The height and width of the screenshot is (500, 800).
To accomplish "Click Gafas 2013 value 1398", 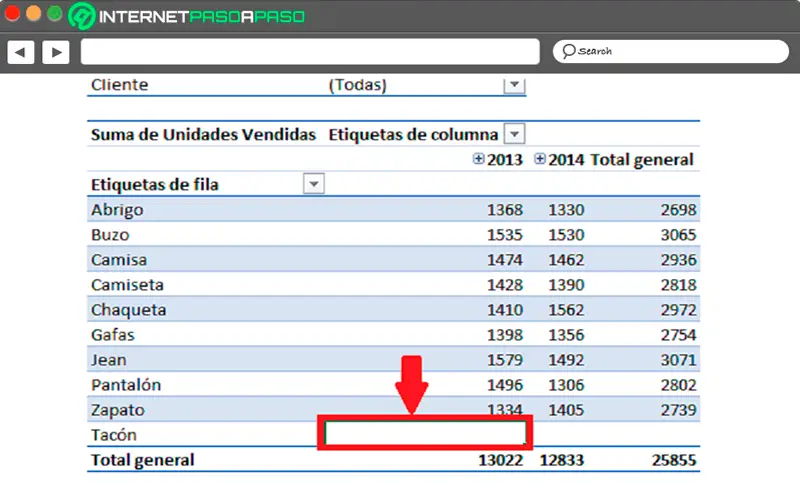I will pos(505,335).
